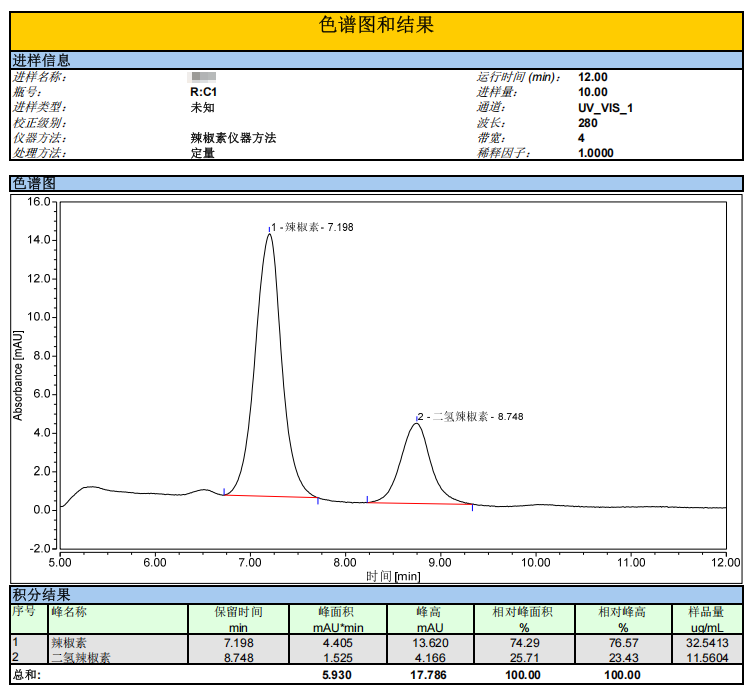Click the 辣椒素仪器方法 instrument method value
This screenshot has width=752, height=696.
click(233, 138)
